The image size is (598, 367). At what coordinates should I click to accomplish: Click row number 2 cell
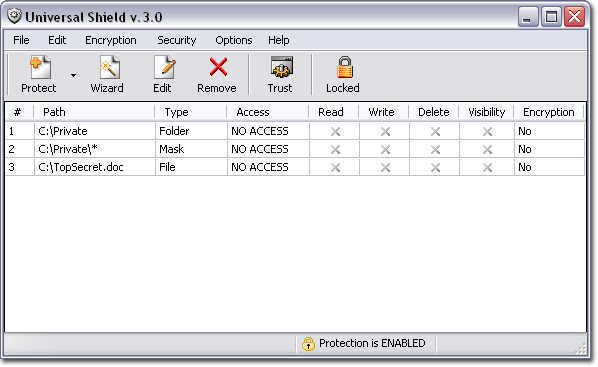(19, 149)
